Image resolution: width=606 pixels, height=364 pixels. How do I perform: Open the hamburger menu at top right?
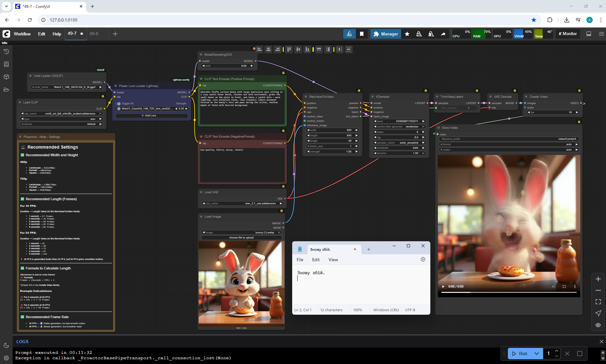tap(601, 34)
